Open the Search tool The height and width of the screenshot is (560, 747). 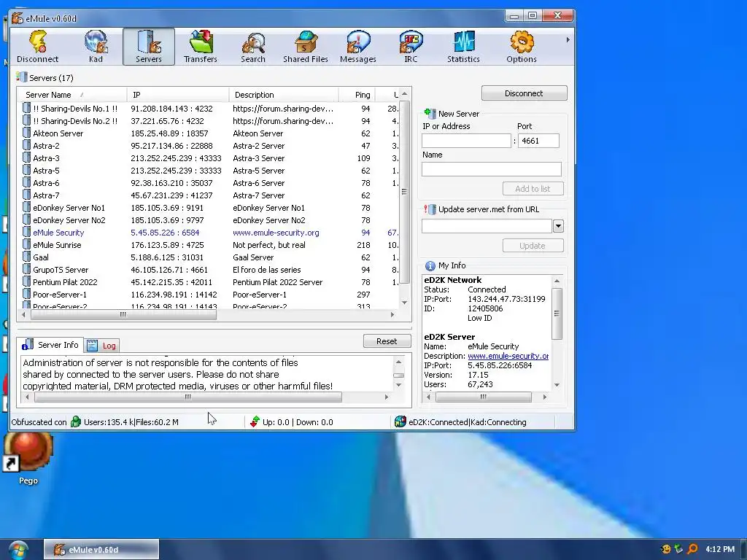[x=253, y=47]
